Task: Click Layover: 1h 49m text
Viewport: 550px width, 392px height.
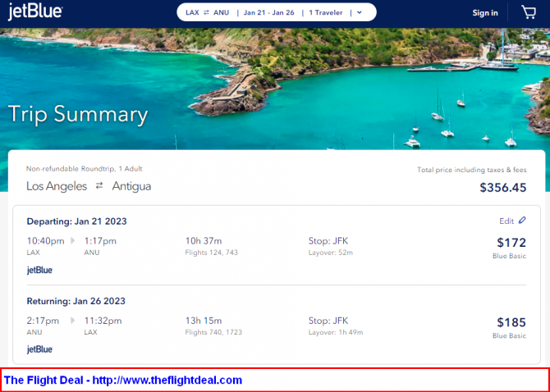Action: click(336, 332)
